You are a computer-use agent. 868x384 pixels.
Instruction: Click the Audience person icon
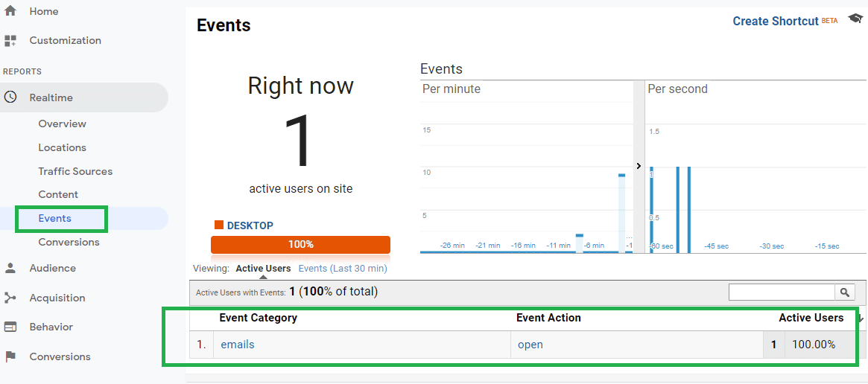(x=10, y=268)
